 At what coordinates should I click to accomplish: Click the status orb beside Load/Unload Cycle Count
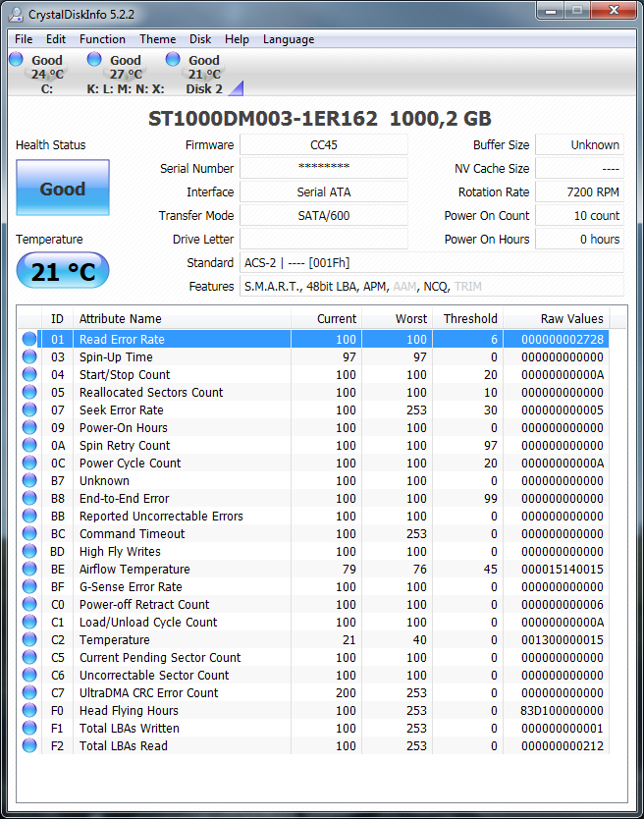pyautogui.click(x=29, y=623)
